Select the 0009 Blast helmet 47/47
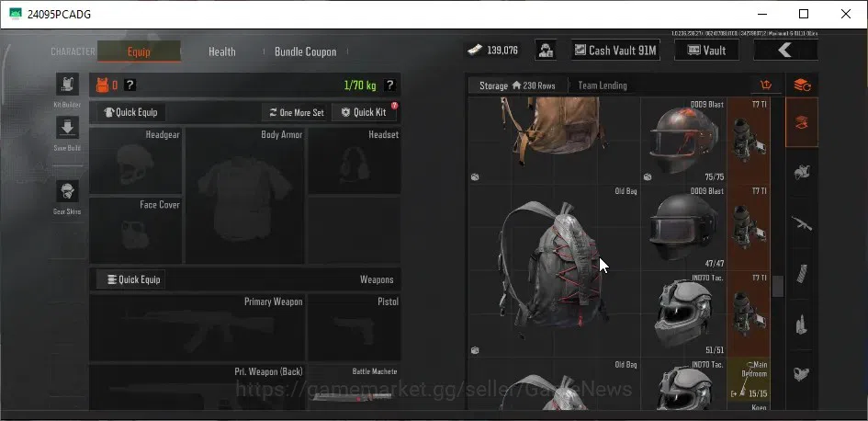 pyautogui.click(x=683, y=228)
